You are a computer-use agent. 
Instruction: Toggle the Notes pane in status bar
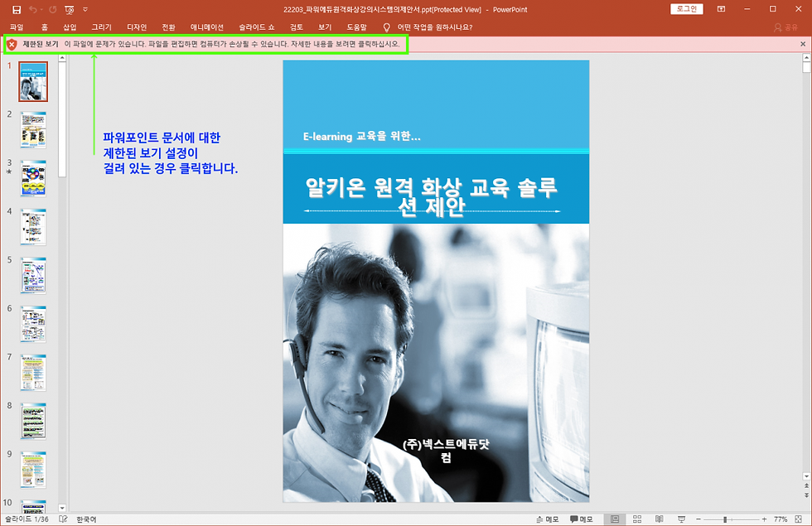[548, 519]
